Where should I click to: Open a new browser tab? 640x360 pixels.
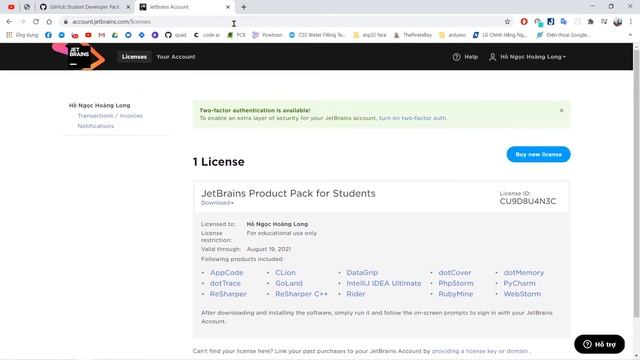coord(244,7)
